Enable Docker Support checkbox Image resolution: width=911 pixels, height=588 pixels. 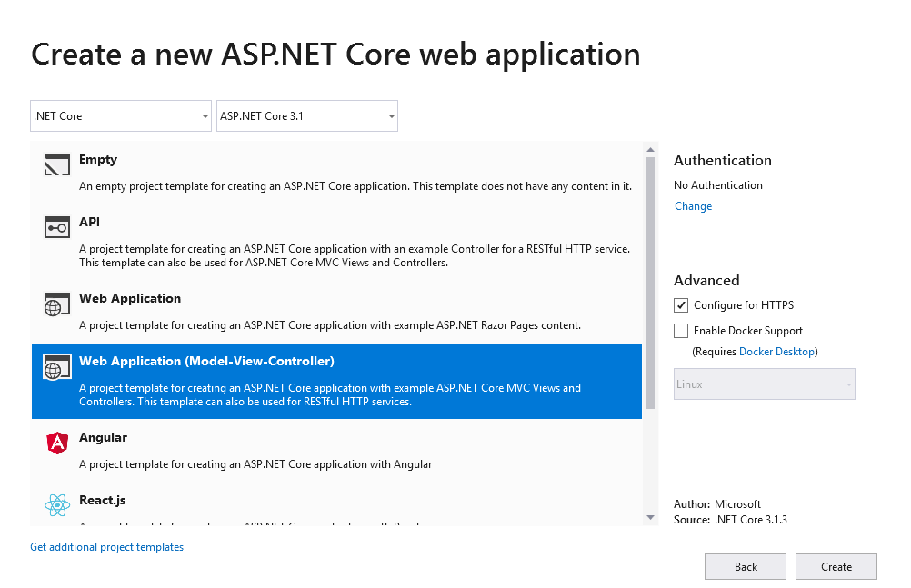coord(681,331)
